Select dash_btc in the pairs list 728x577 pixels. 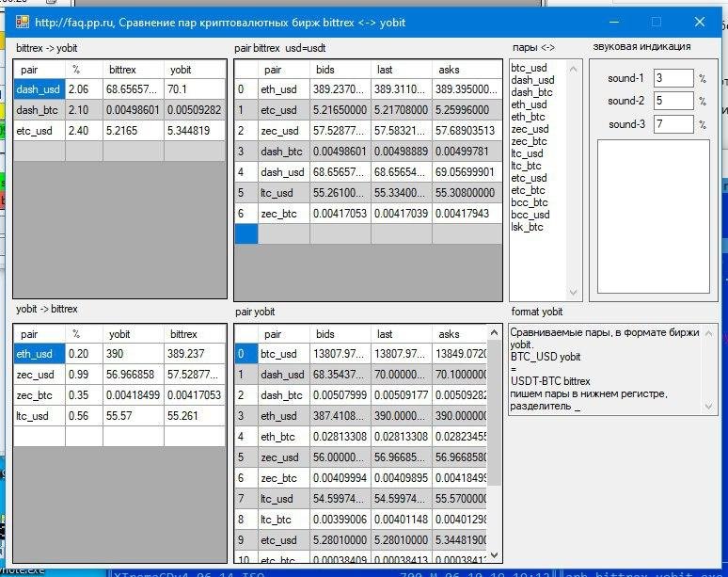531,92
